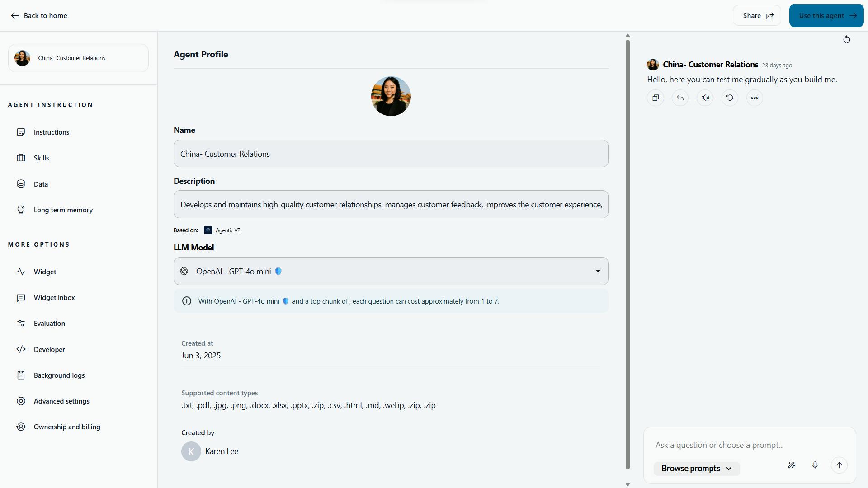
Task: Open the Instructions page
Action: coord(51,132)
